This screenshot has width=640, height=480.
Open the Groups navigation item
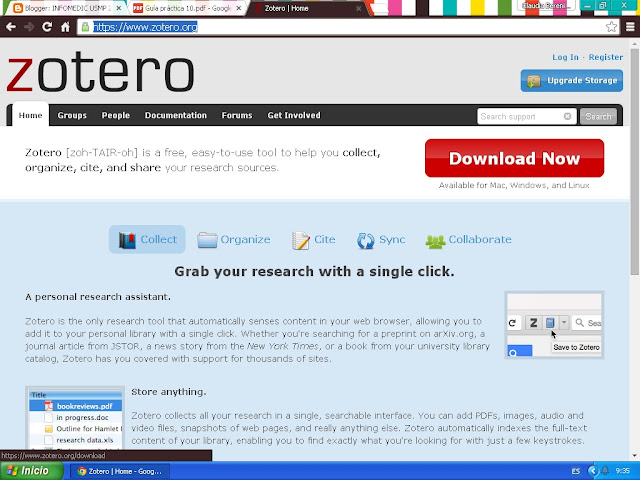[72, 115]
